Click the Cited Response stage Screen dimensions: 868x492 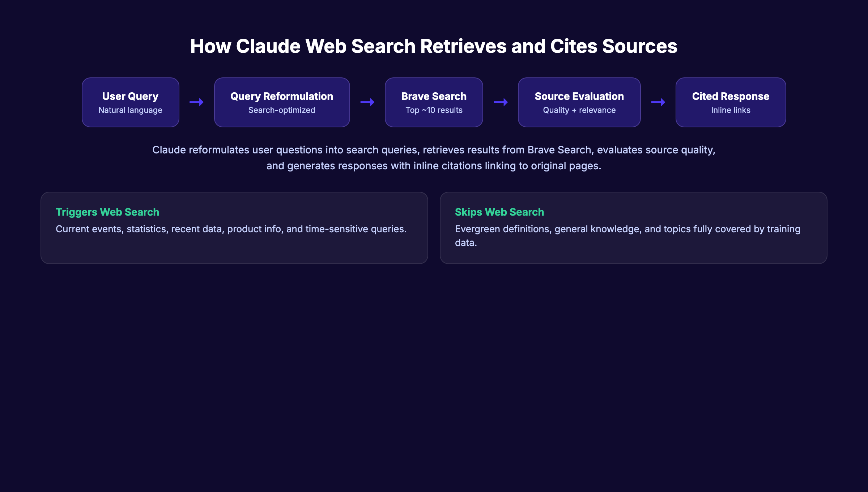[730, 102]
